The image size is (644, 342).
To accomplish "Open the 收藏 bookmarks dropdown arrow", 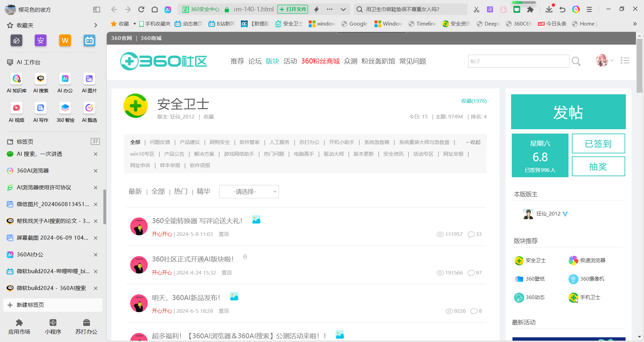I will [135, 24].
